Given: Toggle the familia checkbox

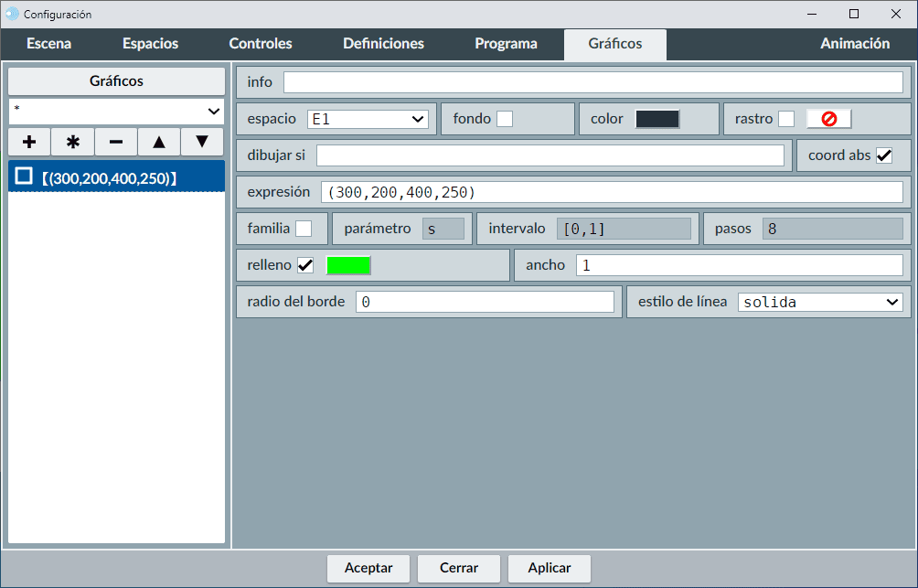Looking at the screenshot, I should [304, 229].
